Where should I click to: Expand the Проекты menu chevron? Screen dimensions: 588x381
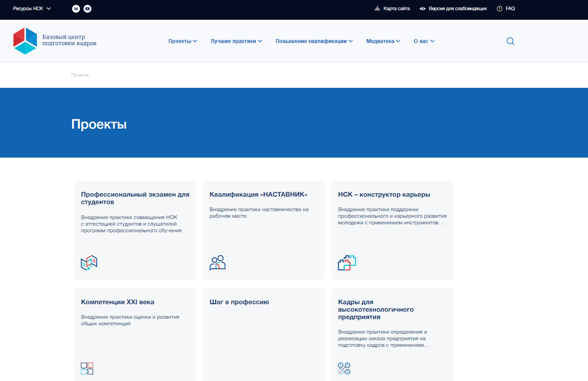pyautogui.click(x=195, y=41)
